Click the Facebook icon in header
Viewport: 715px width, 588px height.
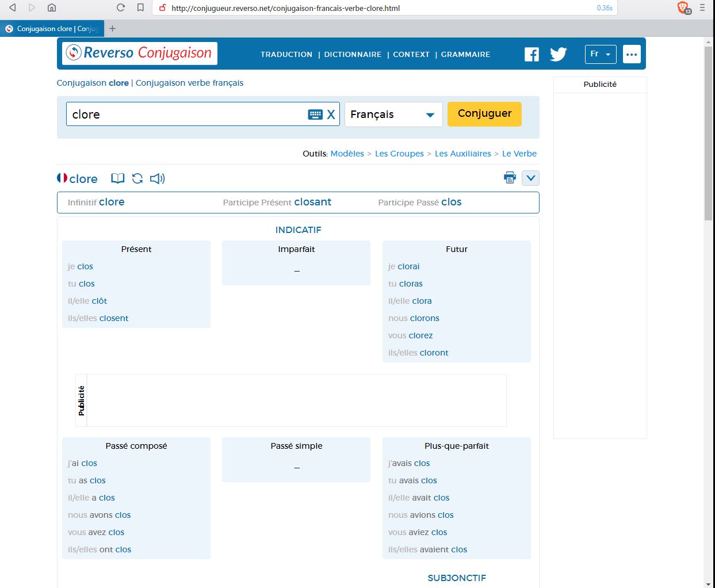pyautogui.click(x=532, y=55)
